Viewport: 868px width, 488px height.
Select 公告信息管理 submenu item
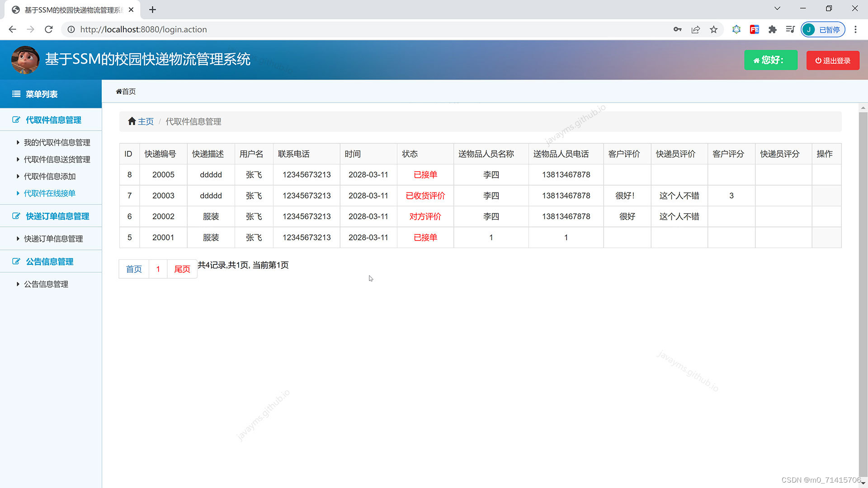[46, 284]
